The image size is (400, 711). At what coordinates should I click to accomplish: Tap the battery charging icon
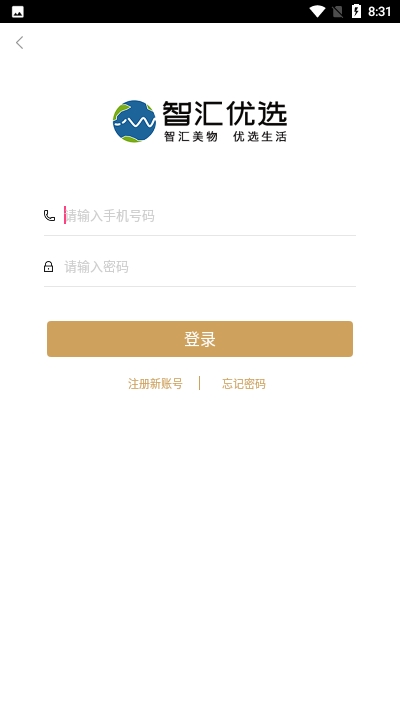[x=356, y=11]
